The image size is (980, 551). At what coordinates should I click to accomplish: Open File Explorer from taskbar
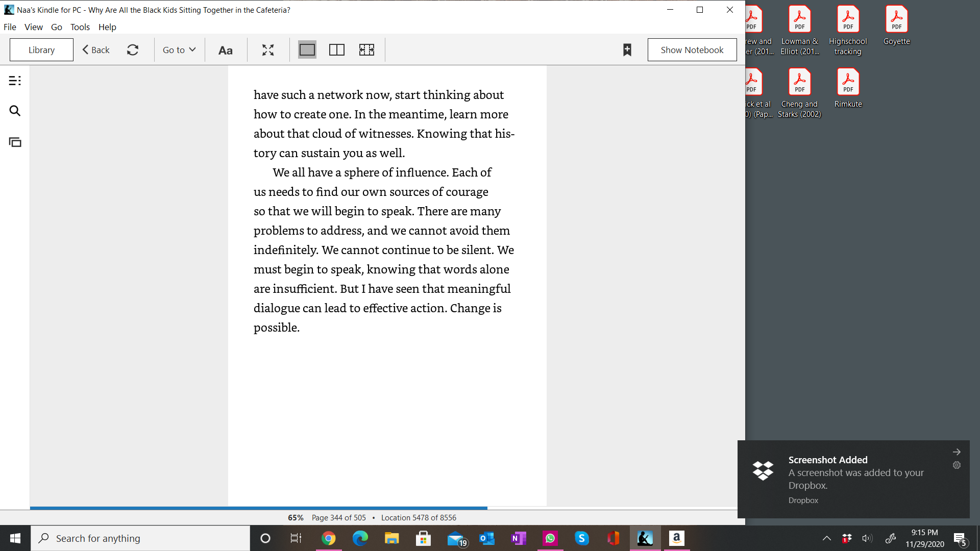click(392, 538)
